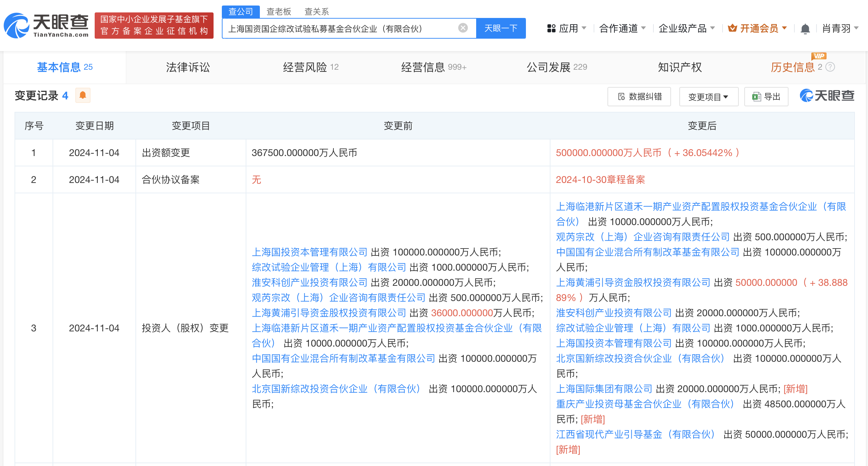The height and width of the screenshot is (466, 868).
Task: Open 上海国际集团有限公司 link
Action: 604,389
